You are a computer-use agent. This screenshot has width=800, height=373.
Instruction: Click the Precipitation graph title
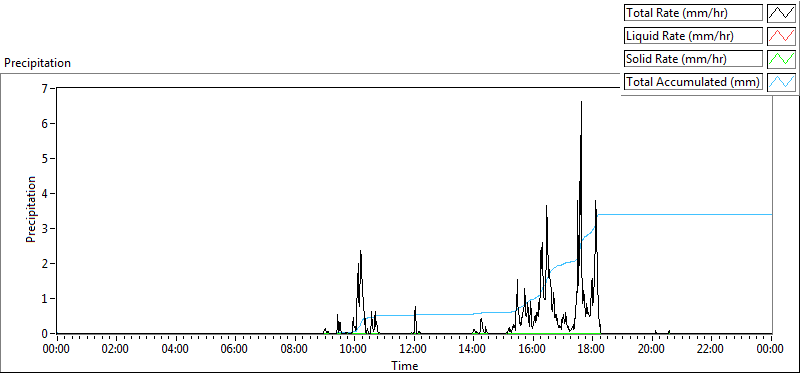pos(37,63)
